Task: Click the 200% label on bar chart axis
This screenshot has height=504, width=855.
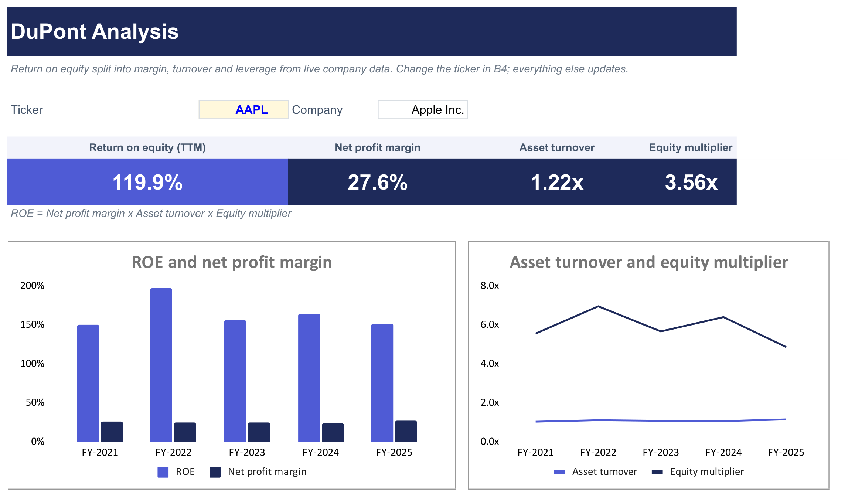Action: click(x=32, y=286)
